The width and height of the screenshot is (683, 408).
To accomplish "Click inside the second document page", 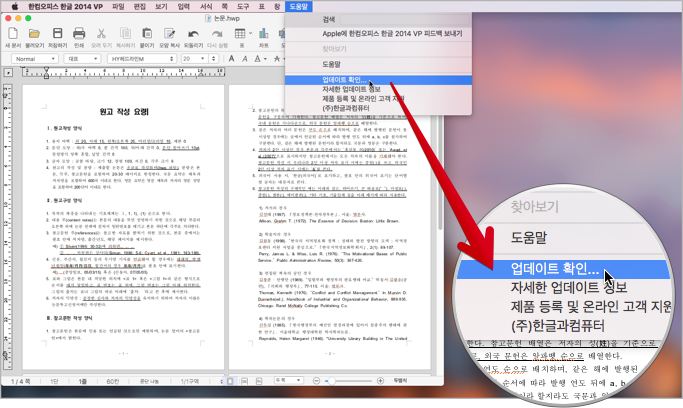I will pyautogui.click(x=330, y=226).
